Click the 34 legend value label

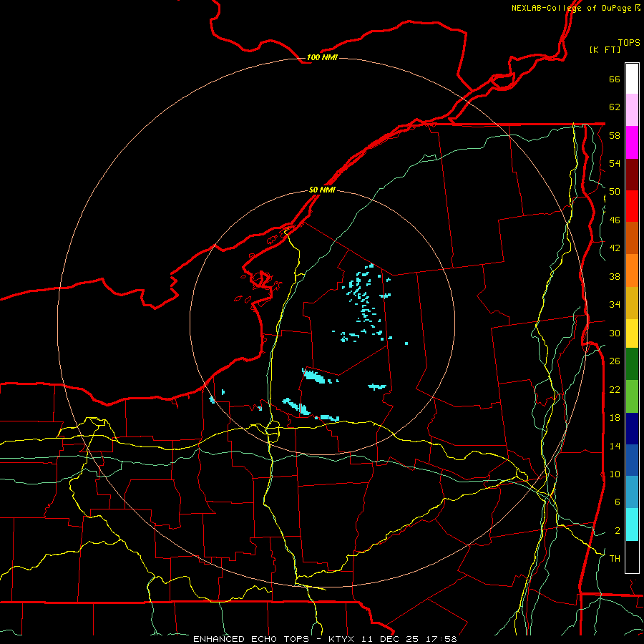click(x=615, y=304)
